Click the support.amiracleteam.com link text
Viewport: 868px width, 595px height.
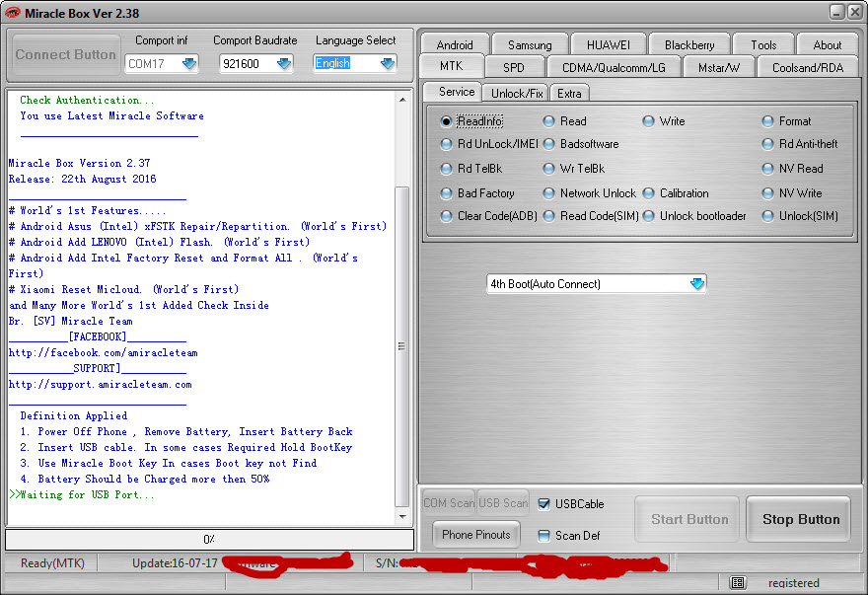[101, 385]
